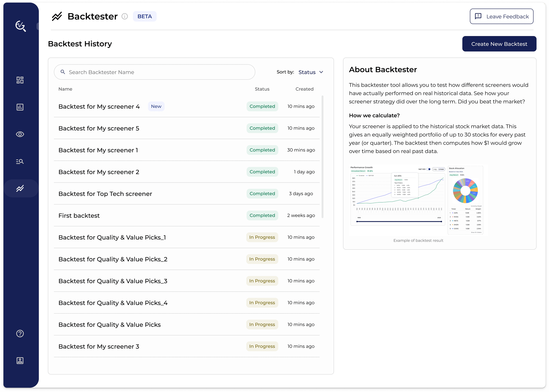Click the backtest history list scrollbar
549x392 pixels.
(x=322, y=157)
